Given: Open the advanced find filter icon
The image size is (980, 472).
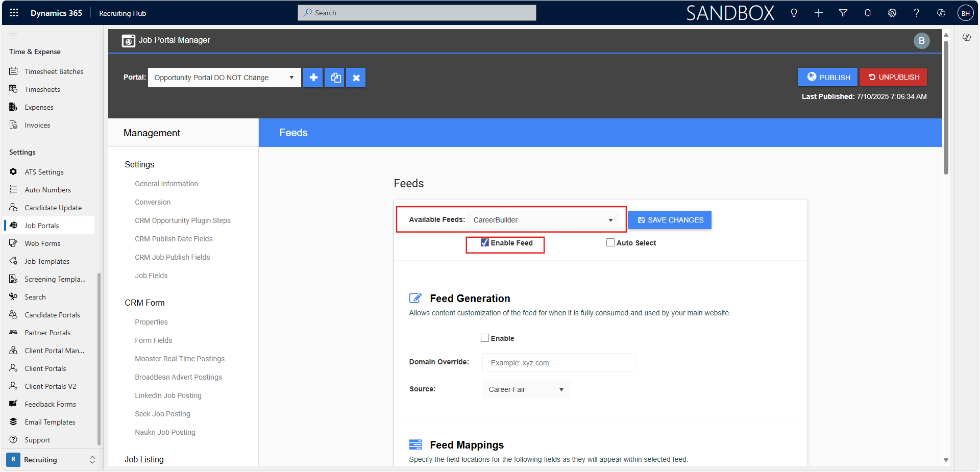Looking at the screenshot, I should click(843, 13).
